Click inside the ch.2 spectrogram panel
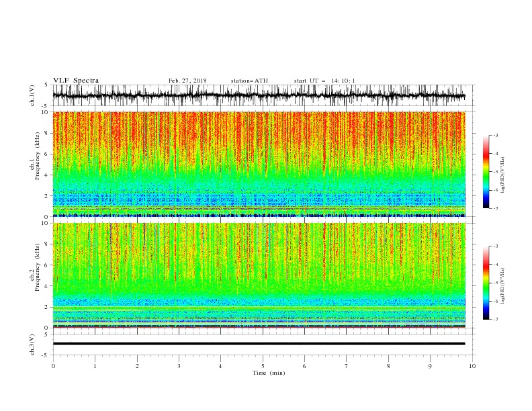Viewport: 532px width, 411px height. click(x=259, y=275)
